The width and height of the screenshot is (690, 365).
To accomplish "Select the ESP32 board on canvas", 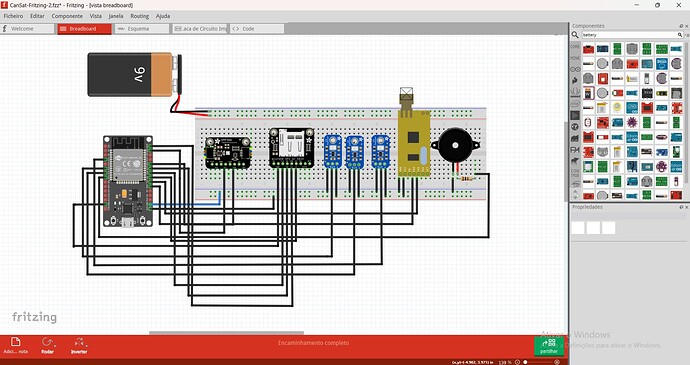I will click(128, 181).
